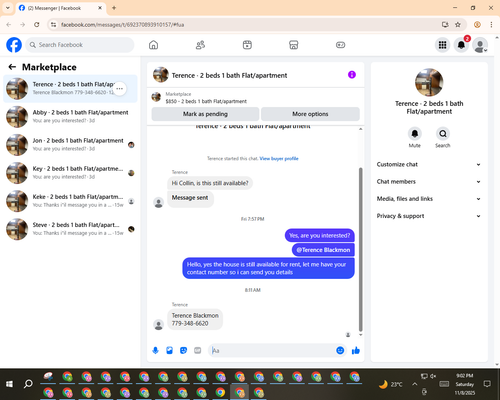500x400 pixels.
Task: Click scroll-down arrow of chat scrollbar
Action: click(x=360, y=335)
